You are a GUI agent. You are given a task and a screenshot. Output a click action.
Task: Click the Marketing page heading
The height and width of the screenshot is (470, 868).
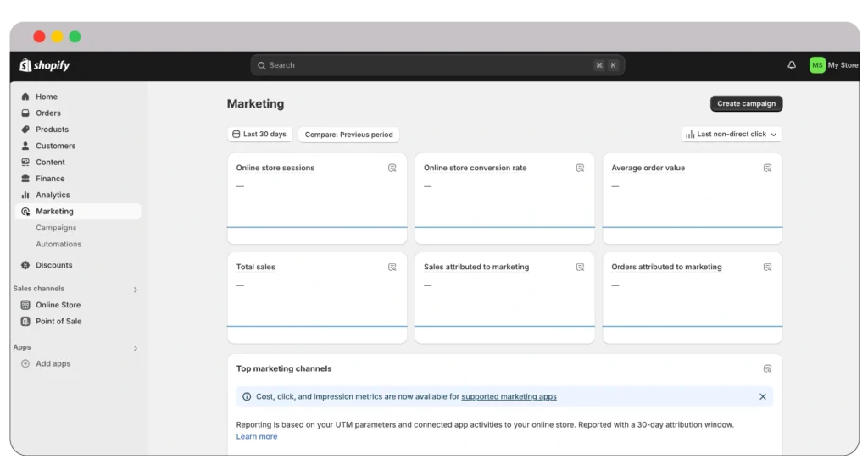(255, 104)
